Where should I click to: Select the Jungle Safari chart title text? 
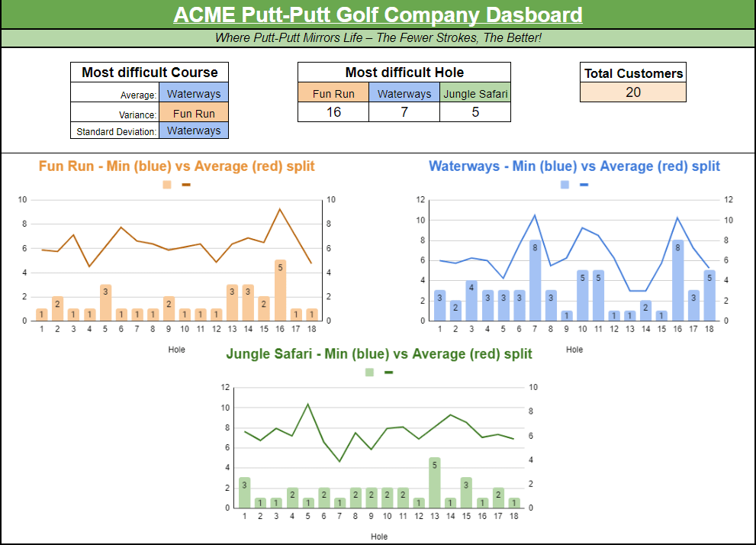point(379,354)
